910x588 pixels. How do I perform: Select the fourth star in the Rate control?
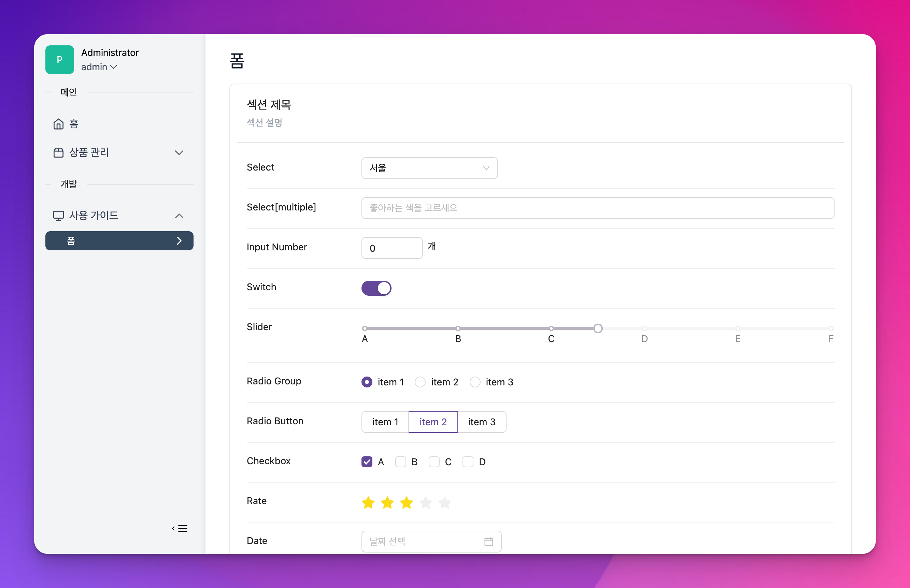tap(426, 503)
